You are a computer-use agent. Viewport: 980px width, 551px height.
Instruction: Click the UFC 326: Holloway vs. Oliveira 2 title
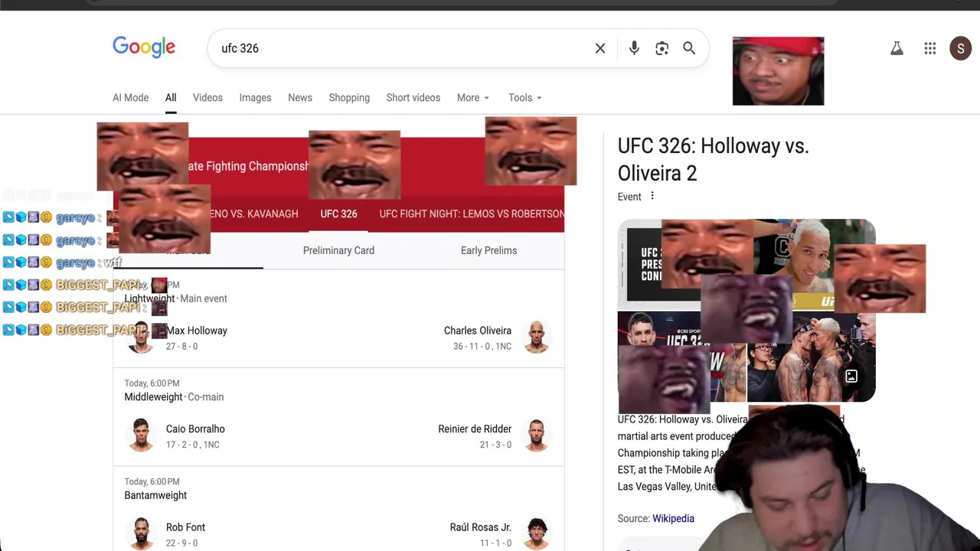713,159
